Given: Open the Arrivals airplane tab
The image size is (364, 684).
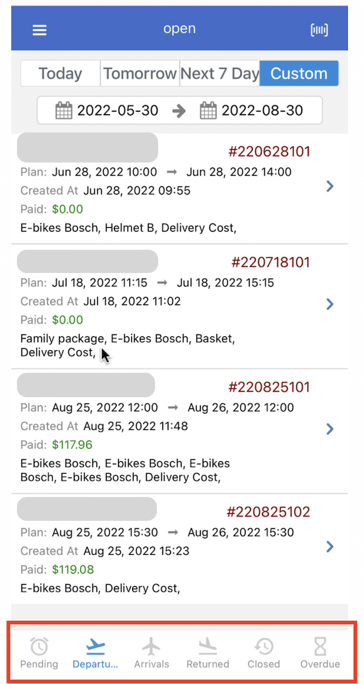Looking at the screenshot, I should click(x=151, y=653).
